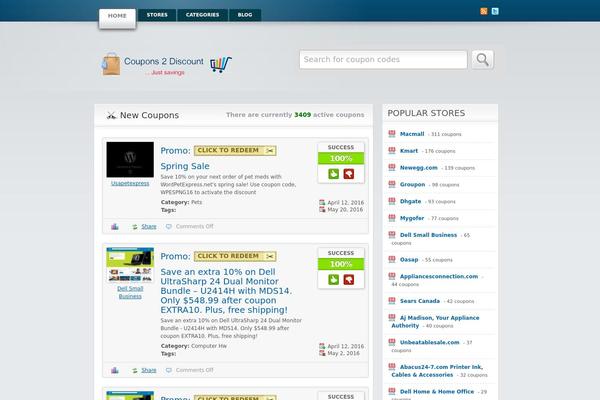Click the store icon beside Sears Canada
This screenshot has width=600, height=400.
pos(392,300)
